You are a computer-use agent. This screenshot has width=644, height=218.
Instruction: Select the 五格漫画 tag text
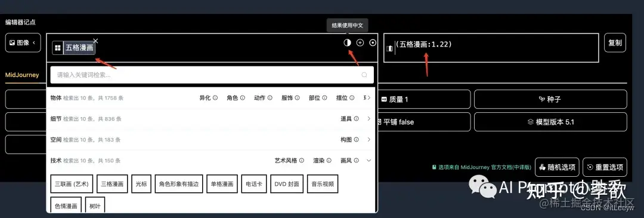[79, 48]
